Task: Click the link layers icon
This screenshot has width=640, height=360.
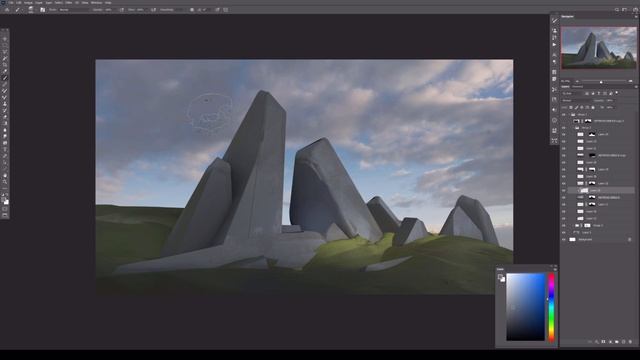Action: [x=589, y=342]
